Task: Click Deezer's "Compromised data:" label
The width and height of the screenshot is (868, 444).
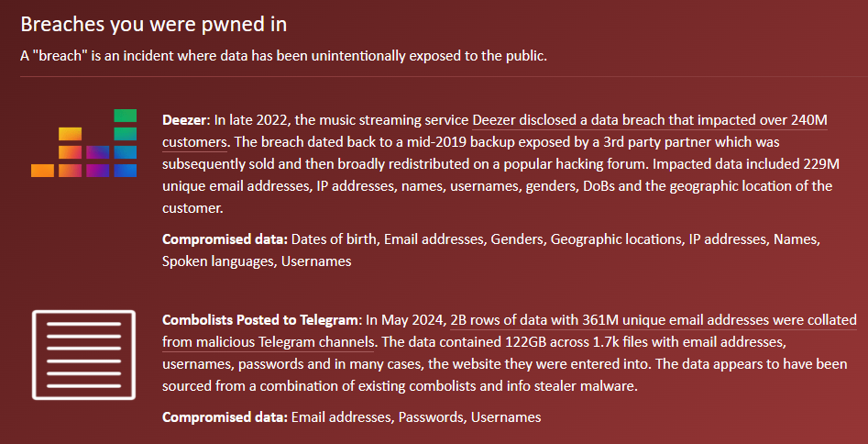Action: click(x=225, y=239)
